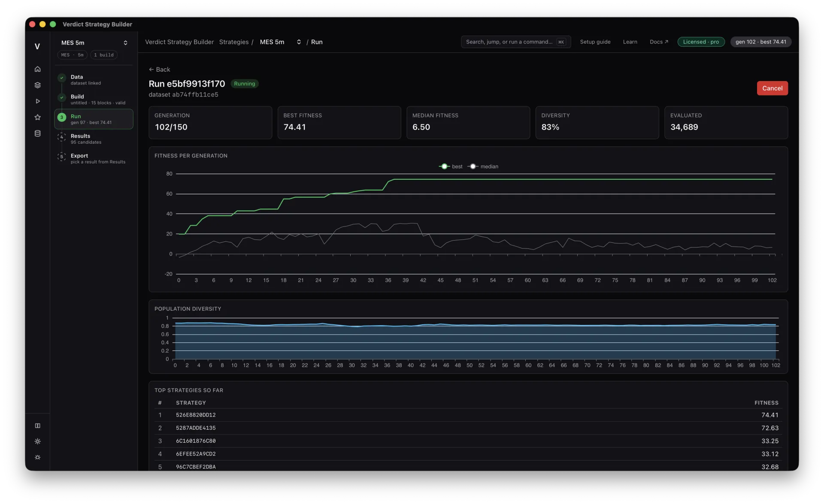
Task: Click the Verdict V logo icon
Action: pyautogui.click(x=37, y=46)
